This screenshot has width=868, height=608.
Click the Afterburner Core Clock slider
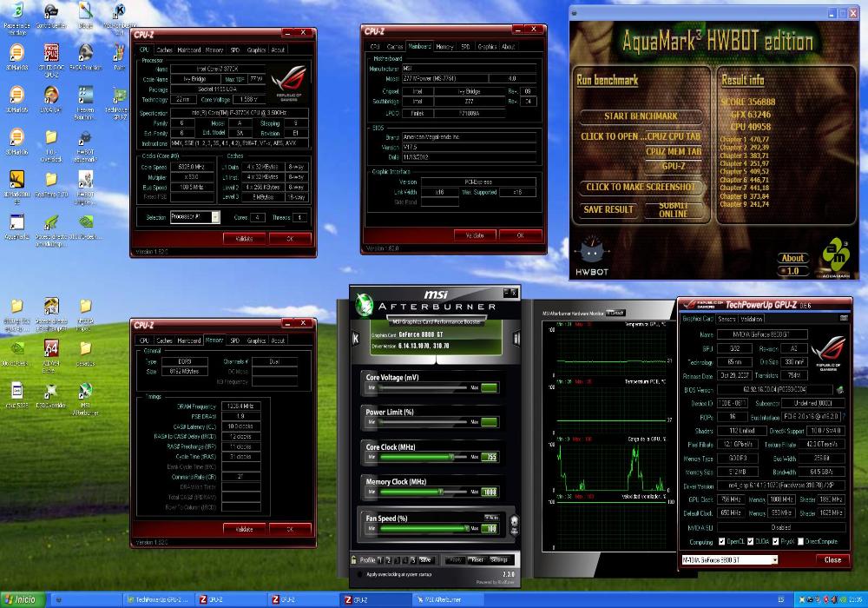[424, 458]
